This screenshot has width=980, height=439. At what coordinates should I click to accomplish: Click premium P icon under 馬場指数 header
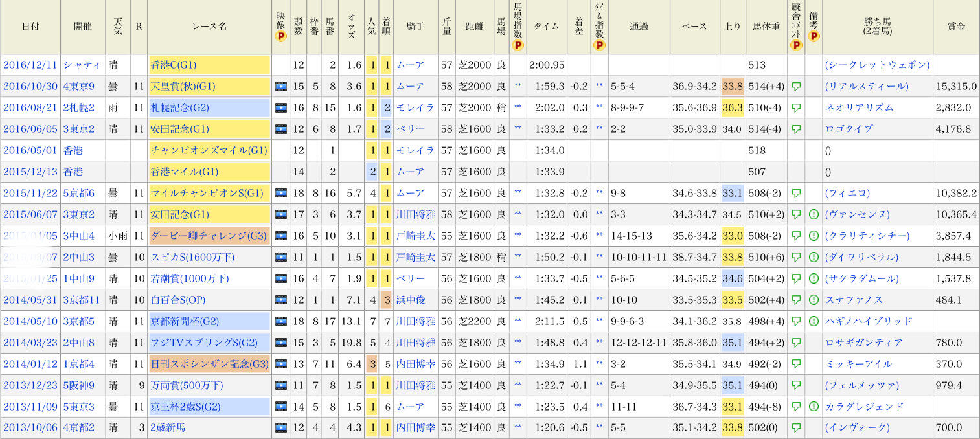(x=518, y=45)
